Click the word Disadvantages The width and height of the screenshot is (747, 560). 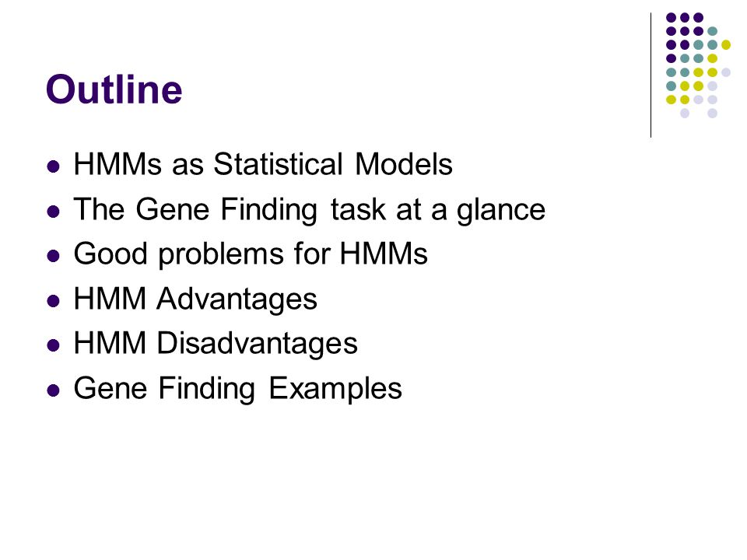[x=257, y=343]
